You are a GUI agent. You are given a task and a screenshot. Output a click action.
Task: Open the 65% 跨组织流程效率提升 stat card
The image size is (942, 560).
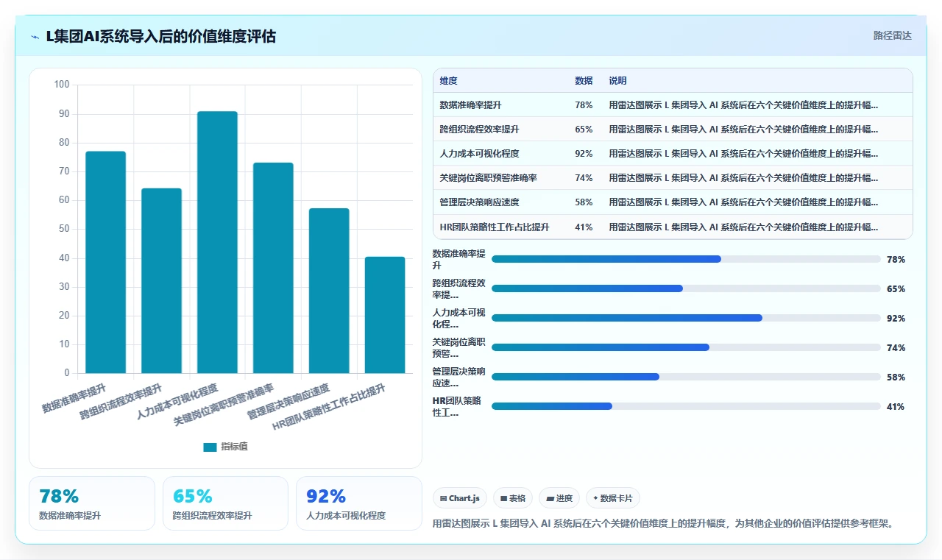click(225, 503)
